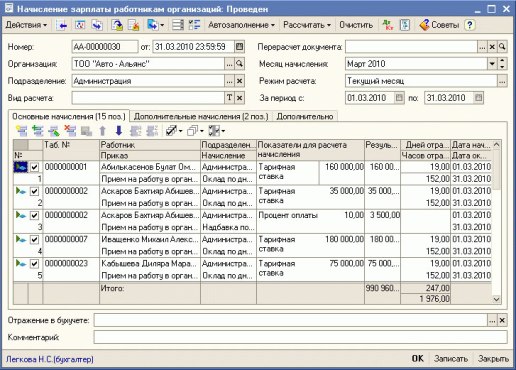The image size is (516, 370).
Task: Click the OK button
Action: (x=418, y=359)
